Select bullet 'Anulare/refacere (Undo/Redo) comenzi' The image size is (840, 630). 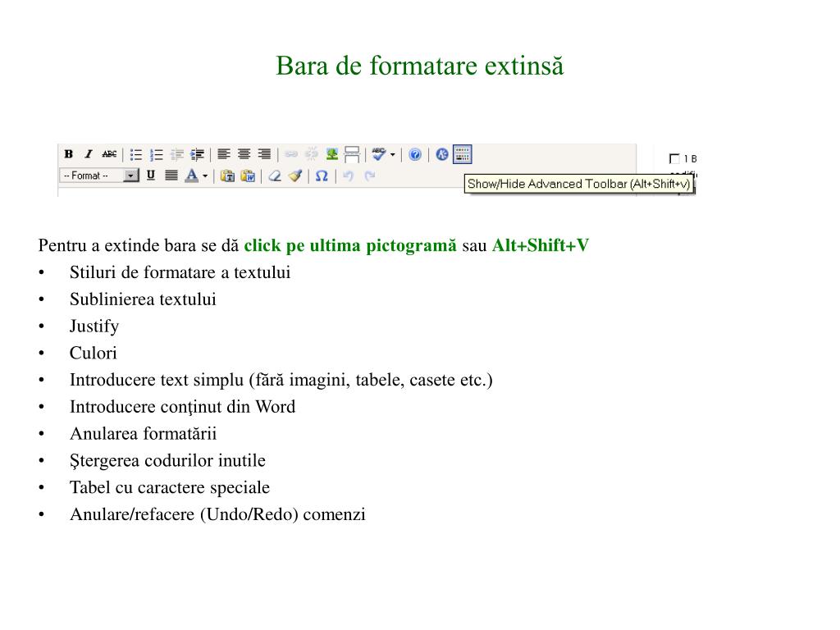click(x=217, y=514)
